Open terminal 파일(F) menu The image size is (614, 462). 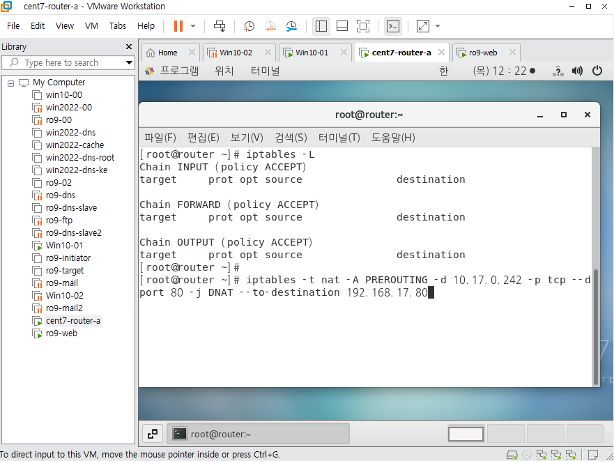click(x=160, y=137)
